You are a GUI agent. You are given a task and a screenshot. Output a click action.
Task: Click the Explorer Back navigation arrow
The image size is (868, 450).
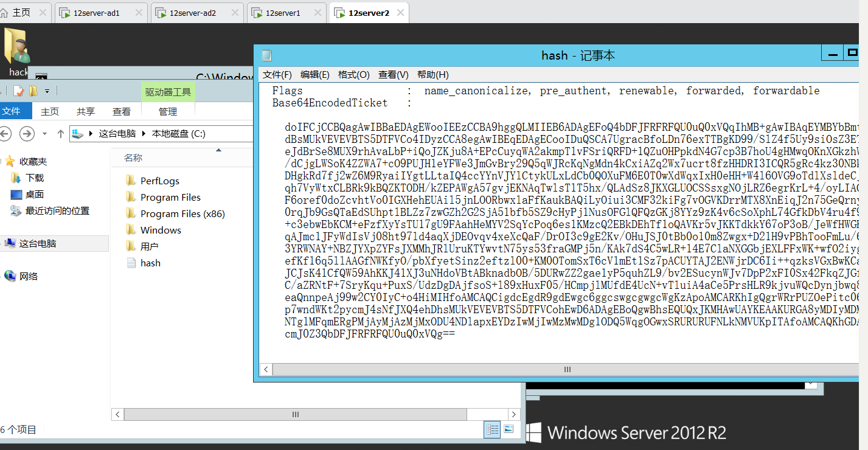[x=5, y=133]
